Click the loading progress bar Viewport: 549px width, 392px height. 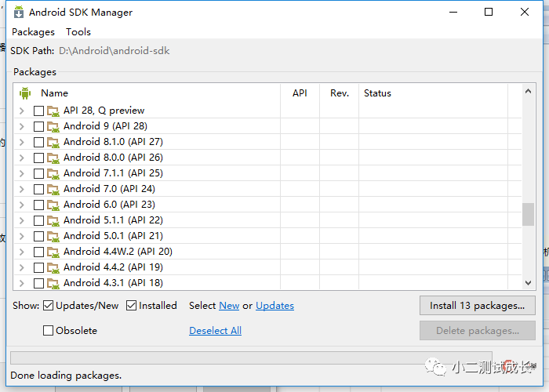(251, 358)
